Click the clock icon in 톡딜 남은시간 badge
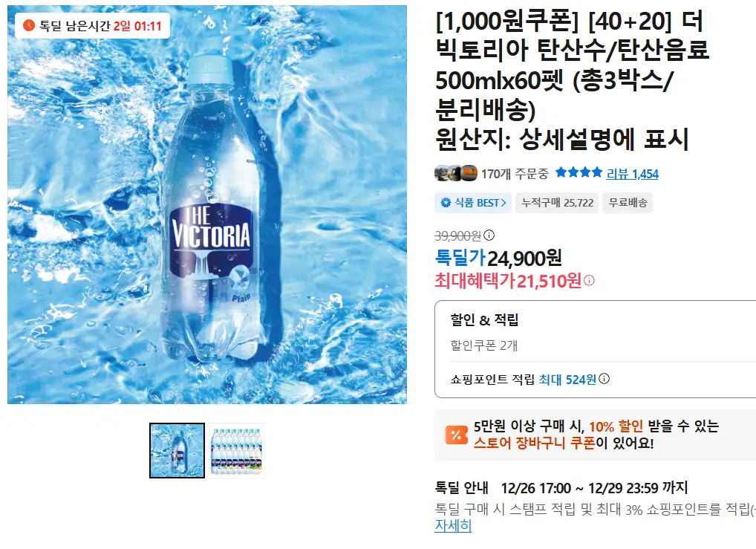The image size is (756, 549). [x=29, y=25]
